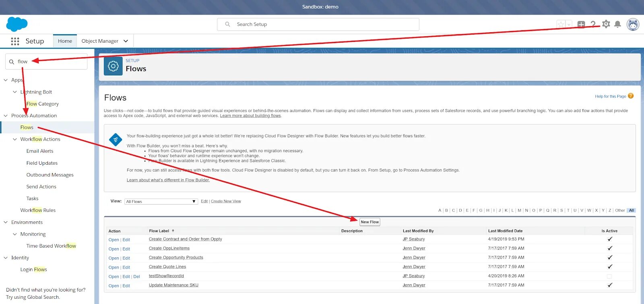Image resolution: width=644 pixels, height=304 pixels.
Task: Filter the list by letter A
Action: point(440,210)
